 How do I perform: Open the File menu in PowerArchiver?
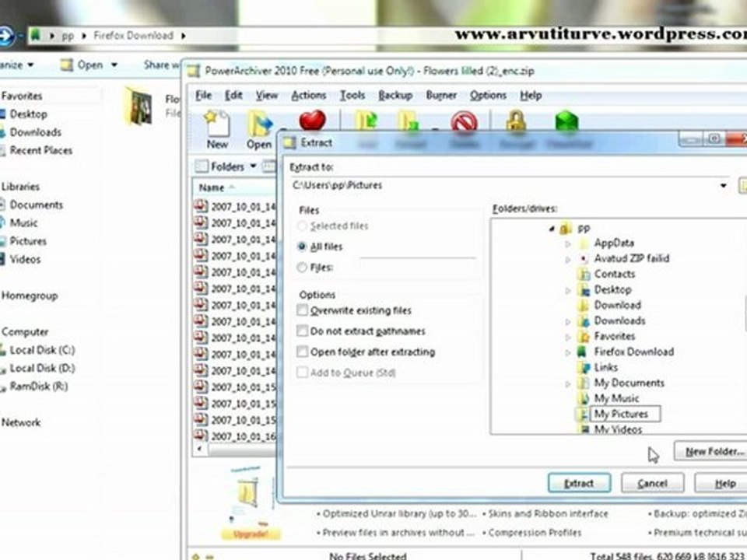[203, 95]
